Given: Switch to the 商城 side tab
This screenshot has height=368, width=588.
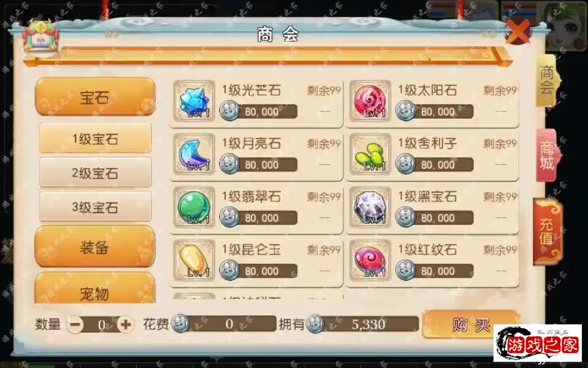Looking at the screenshot, I should pos(547,155).
